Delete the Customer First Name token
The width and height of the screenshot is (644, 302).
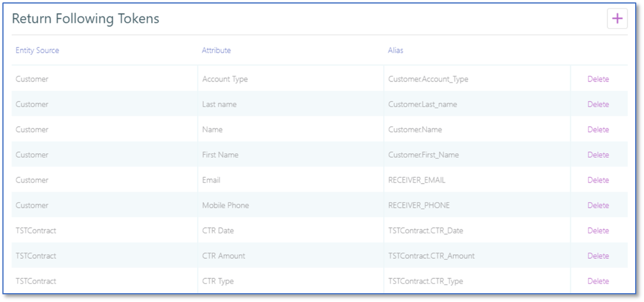click(597, 155)
